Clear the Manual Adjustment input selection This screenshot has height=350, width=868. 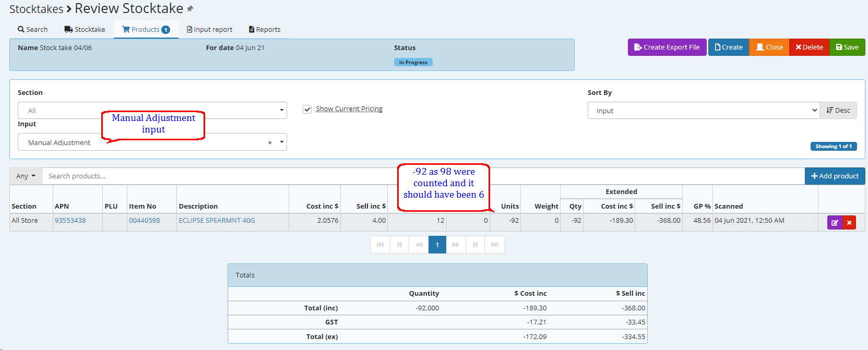coord(270,142)
